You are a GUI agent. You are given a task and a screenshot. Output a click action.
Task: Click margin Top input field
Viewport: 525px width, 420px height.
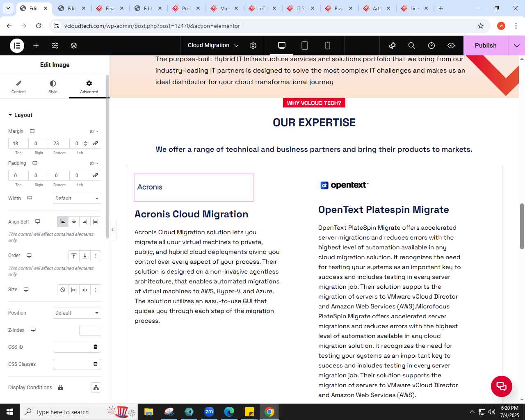(18, 144)
